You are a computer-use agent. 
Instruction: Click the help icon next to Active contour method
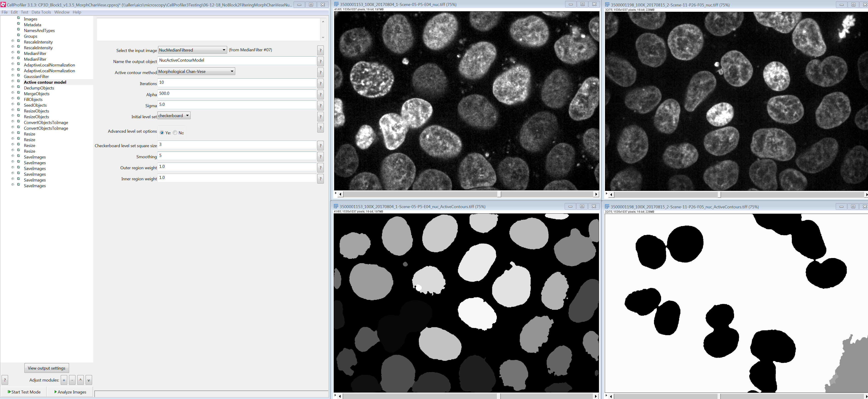click(x=320, y=72)
